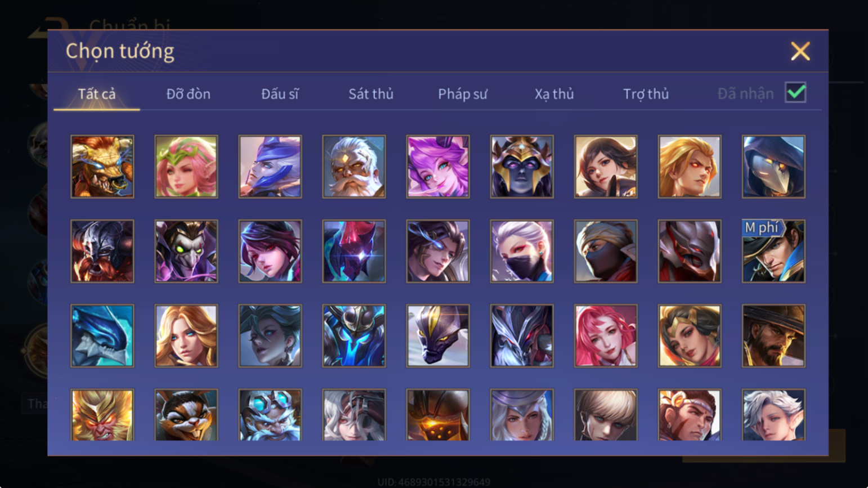Select the blue shark hero portrait

102,336
